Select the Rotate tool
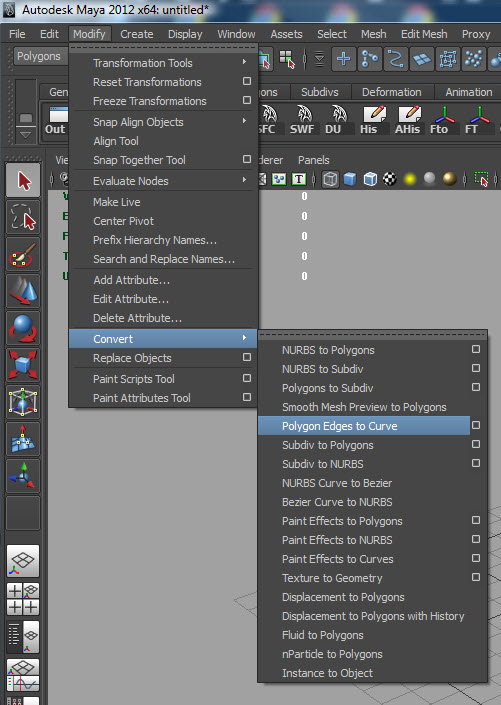 23,328
